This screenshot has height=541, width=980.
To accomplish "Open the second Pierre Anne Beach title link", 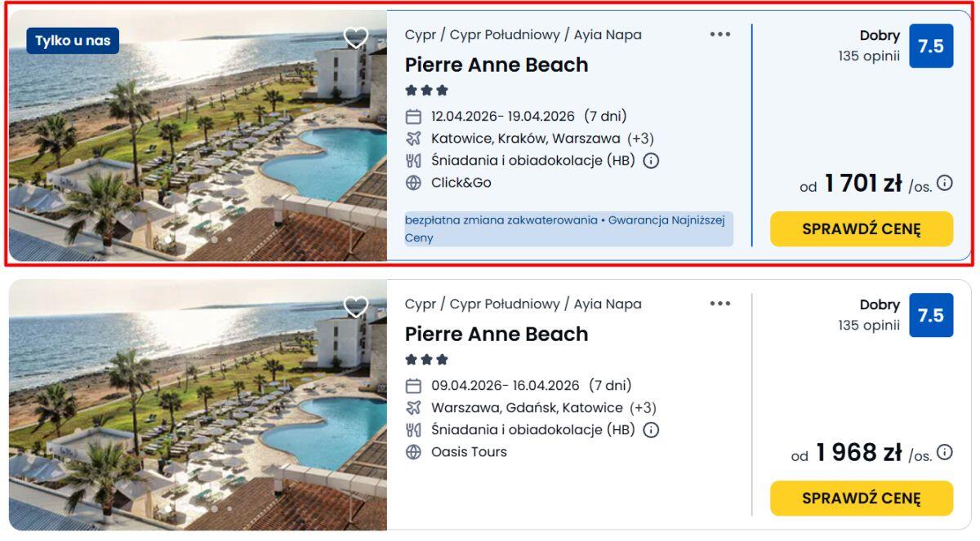I will [x=497, y=335].
